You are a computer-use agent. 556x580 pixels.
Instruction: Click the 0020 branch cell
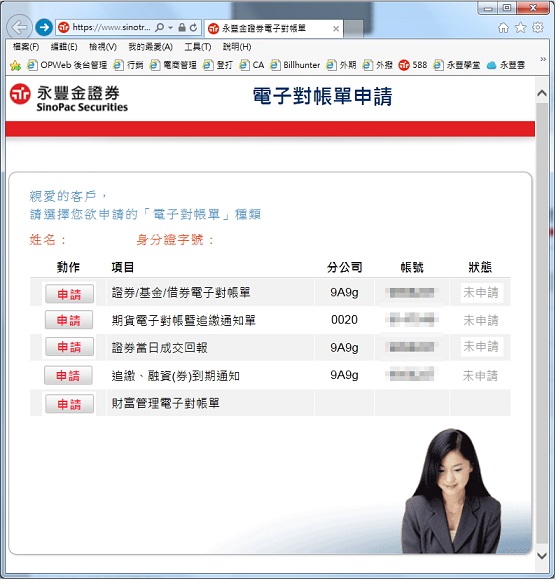coord(344,320)
